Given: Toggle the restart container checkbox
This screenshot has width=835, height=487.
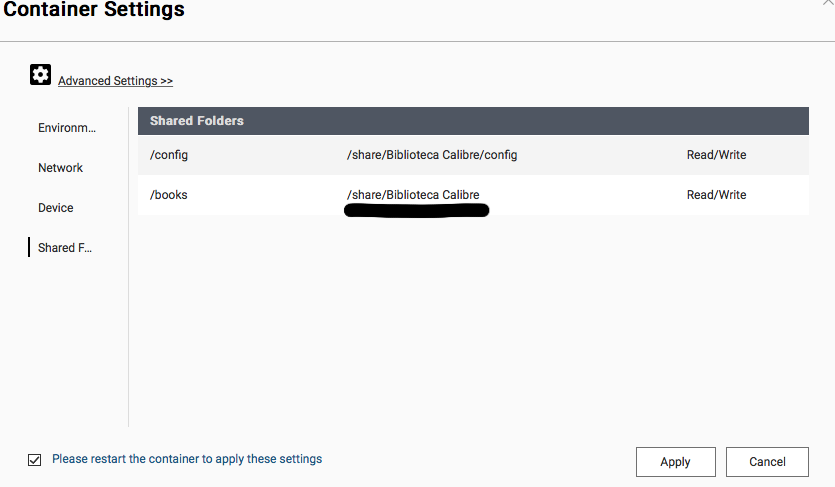Looking at the screenshot, I should coord(35,460).
